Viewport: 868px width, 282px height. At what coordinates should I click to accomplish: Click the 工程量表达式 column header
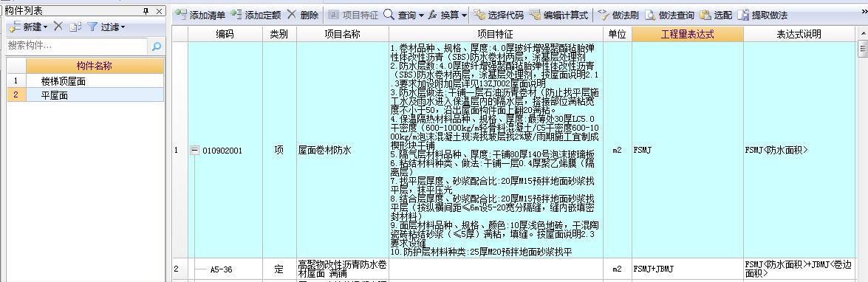688,34
